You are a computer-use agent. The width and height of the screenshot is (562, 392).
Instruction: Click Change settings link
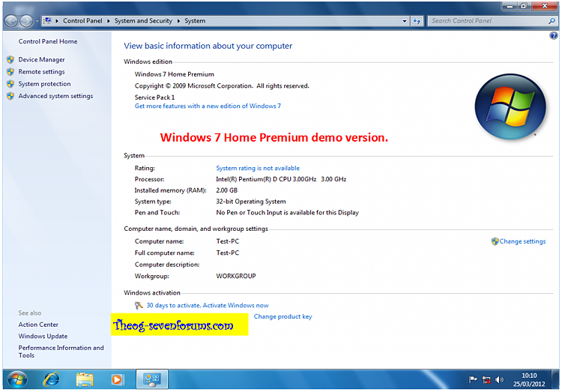click(522, 241)
